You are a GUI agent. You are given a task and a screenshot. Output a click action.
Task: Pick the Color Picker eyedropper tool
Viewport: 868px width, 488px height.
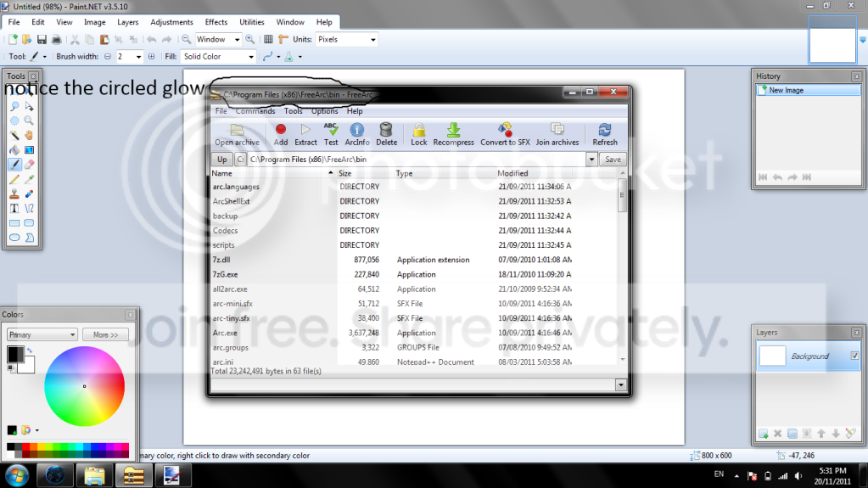[29, 179]
